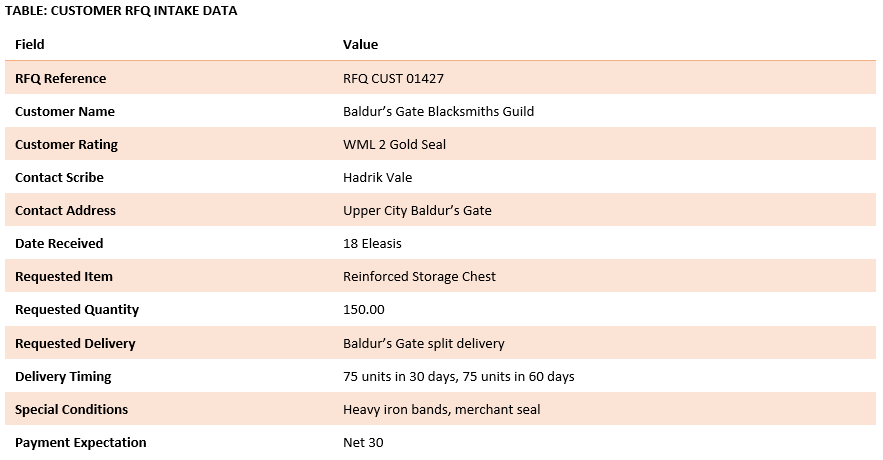The height and width of the screenshot is (460, 883).
Task: Click the 'Customer Name' field label
Action: (65, 111)
